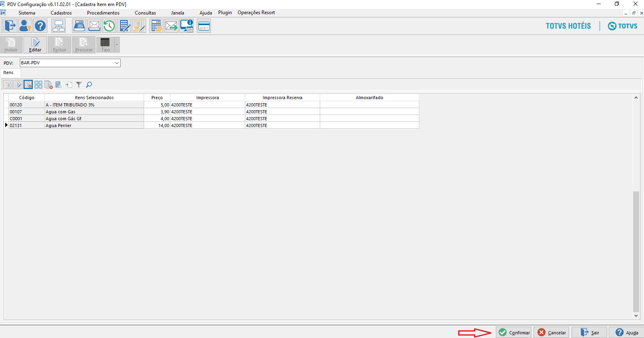Click the delete item icon in Itens toolbar
This screenshot has height=338, width=644.
coord(28,85)
